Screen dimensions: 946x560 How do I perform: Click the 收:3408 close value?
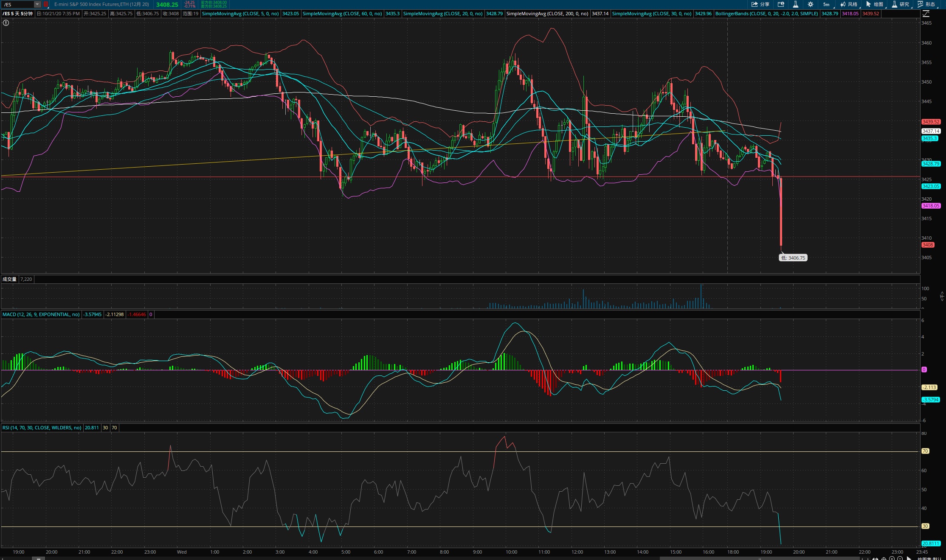[x=171, y=14]
